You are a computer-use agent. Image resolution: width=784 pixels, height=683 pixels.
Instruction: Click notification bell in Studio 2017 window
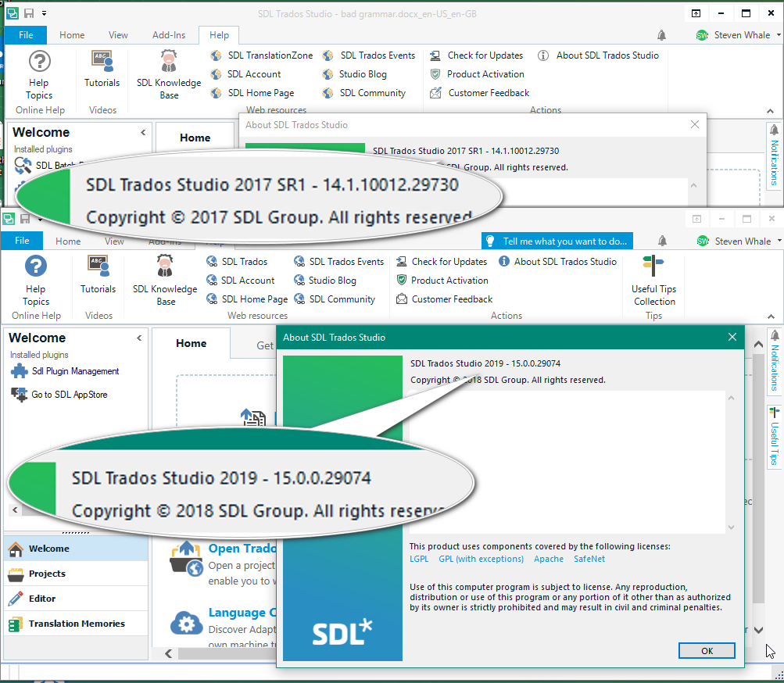(x=661, y=35)
